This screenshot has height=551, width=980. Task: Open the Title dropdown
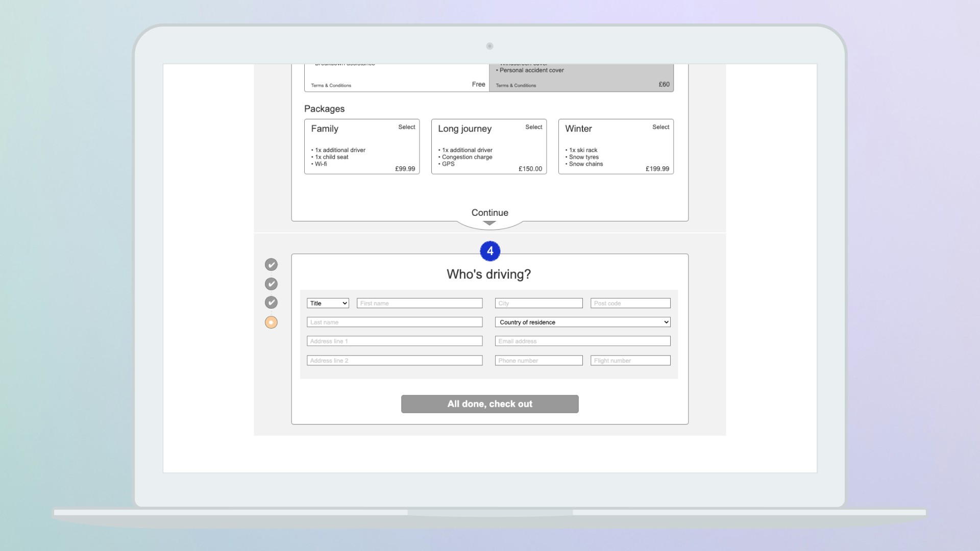328,303
